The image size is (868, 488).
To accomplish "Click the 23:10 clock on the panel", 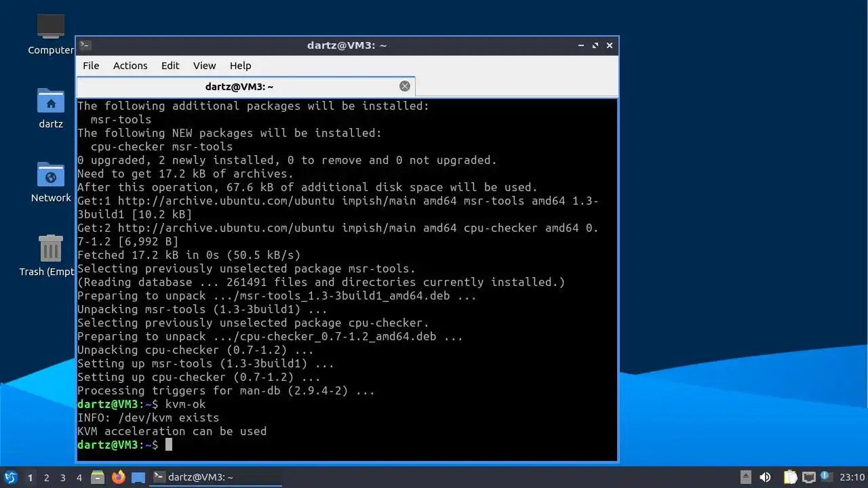I will (852, 477).
